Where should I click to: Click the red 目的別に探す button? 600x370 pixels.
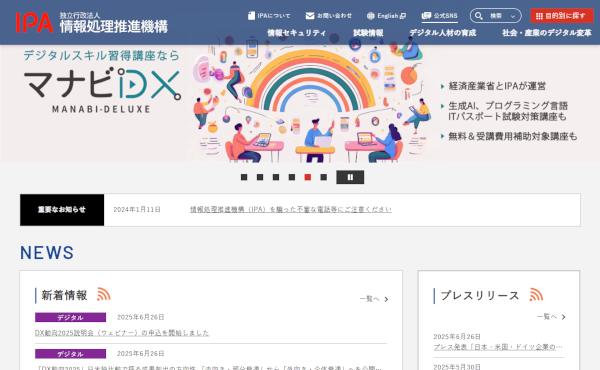coord(562,16)
